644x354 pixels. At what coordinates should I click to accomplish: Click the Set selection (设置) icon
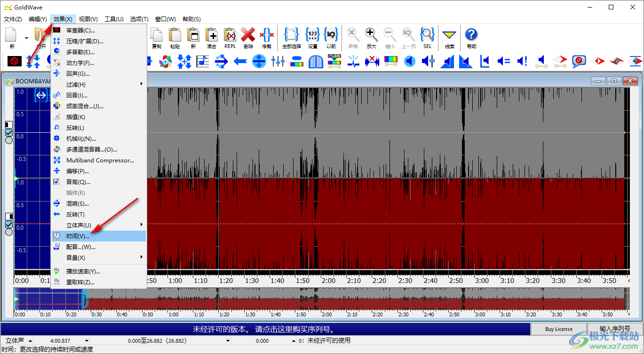[x=313, y=38]
